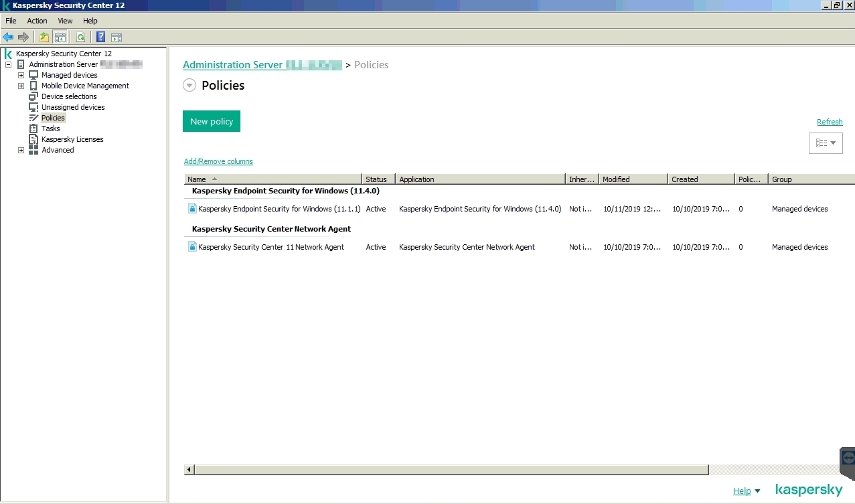Click the Administration Server breadcrumb link
This screenshot has height=504, width=855.
pyautogui.click(x=262, y=65)
